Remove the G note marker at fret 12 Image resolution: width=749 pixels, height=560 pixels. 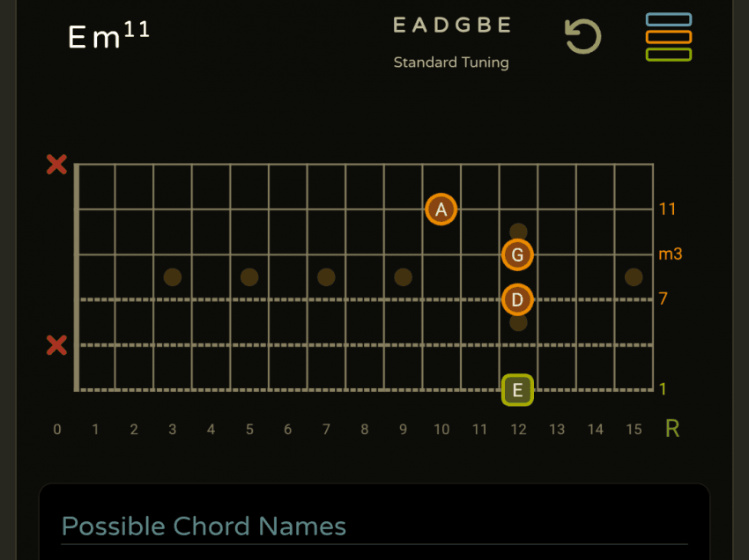(x=517, y=255)
